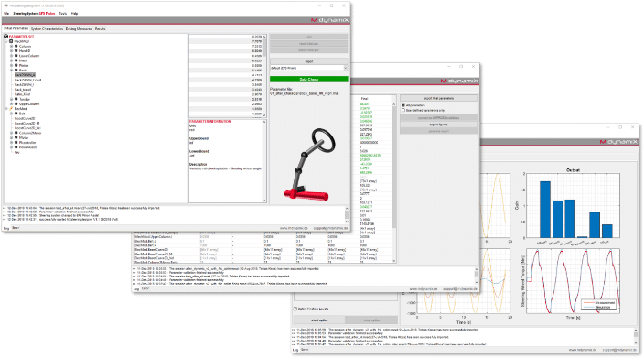Expand the Rack tree node

pos(12,71)
